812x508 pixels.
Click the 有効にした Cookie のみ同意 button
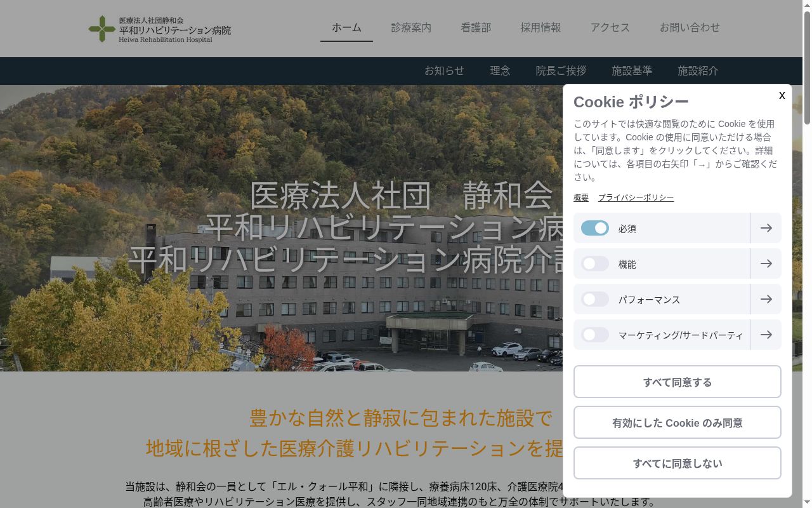678,422
